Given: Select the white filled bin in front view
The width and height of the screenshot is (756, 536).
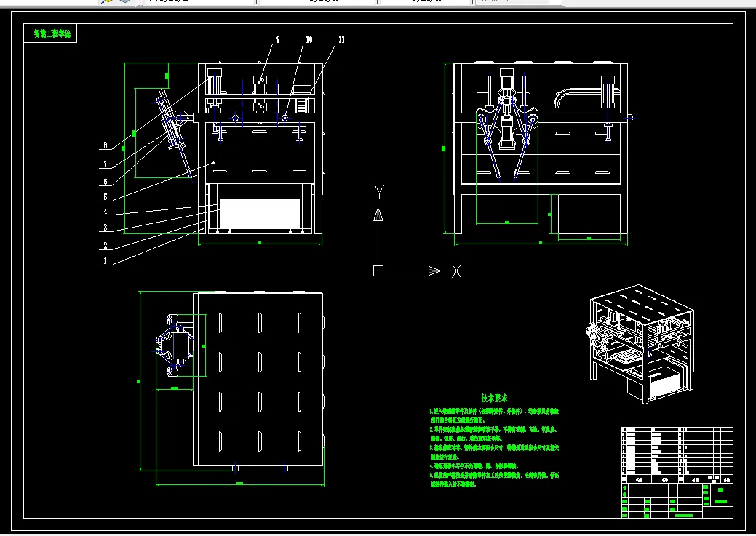Looking at the screenshot, I should tap(260, 214).
